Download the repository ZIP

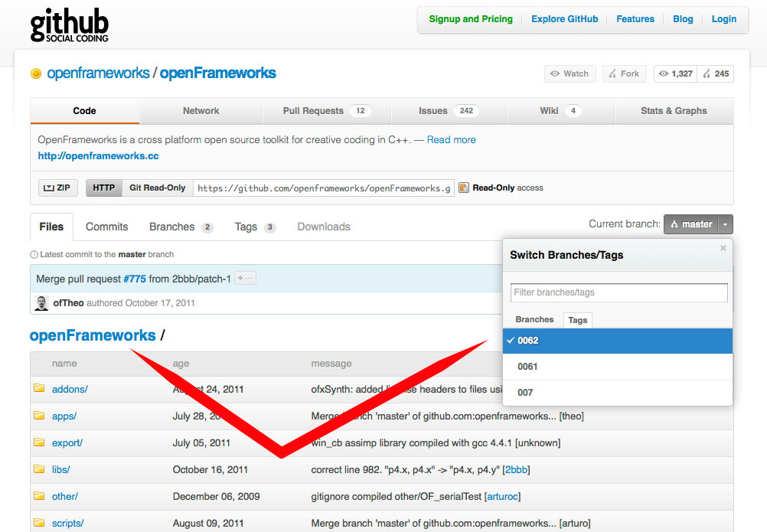pos(57,188)
